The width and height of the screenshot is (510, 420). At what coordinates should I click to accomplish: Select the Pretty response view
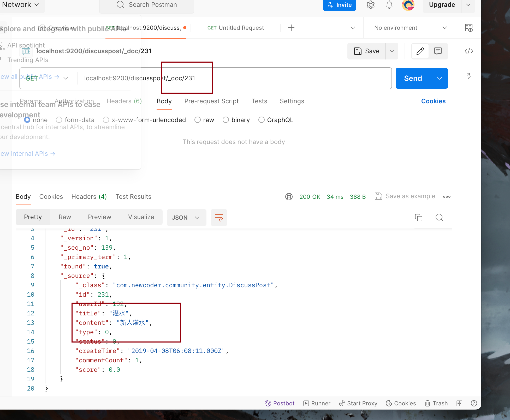point(33,217)
